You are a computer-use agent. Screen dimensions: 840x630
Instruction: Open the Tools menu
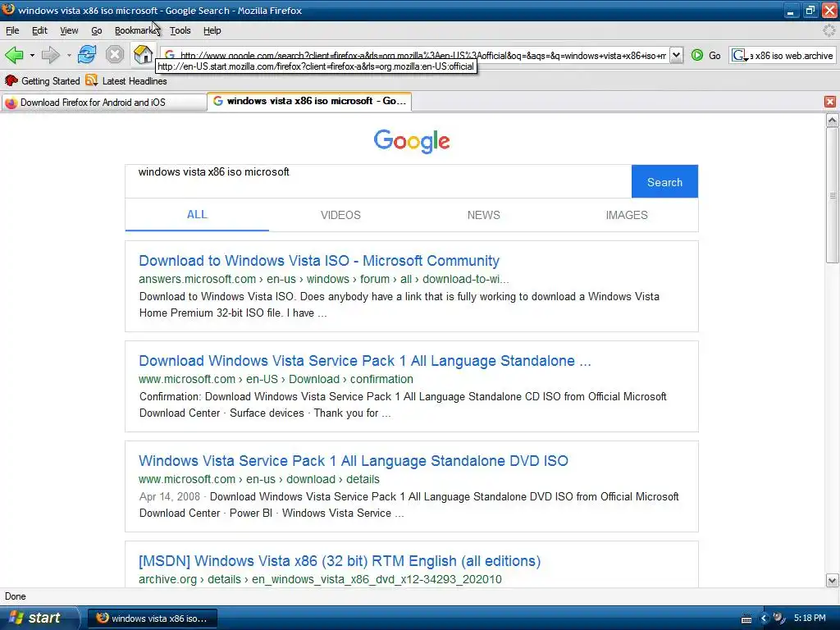[x=180, y=30]
